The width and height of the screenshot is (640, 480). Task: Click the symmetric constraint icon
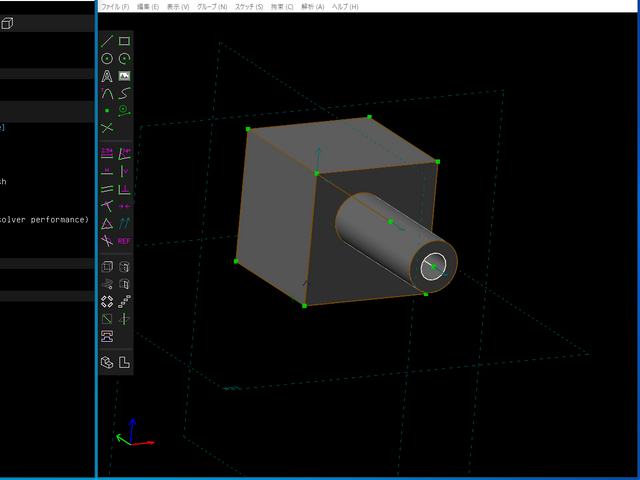point(124,205)
